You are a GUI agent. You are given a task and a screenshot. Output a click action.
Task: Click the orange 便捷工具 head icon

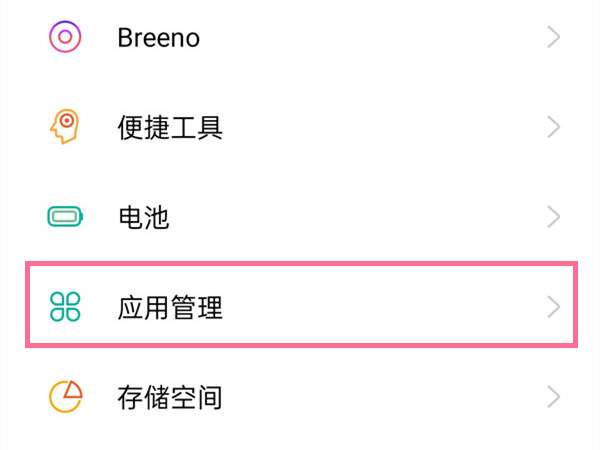(x=65, y=127)
